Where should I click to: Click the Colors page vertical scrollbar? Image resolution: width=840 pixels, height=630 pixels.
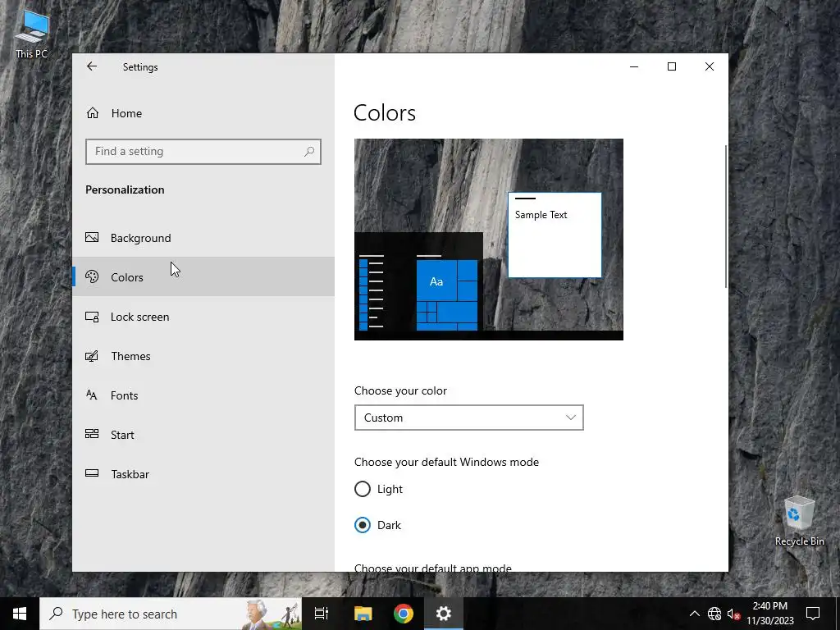coord(726,216)
